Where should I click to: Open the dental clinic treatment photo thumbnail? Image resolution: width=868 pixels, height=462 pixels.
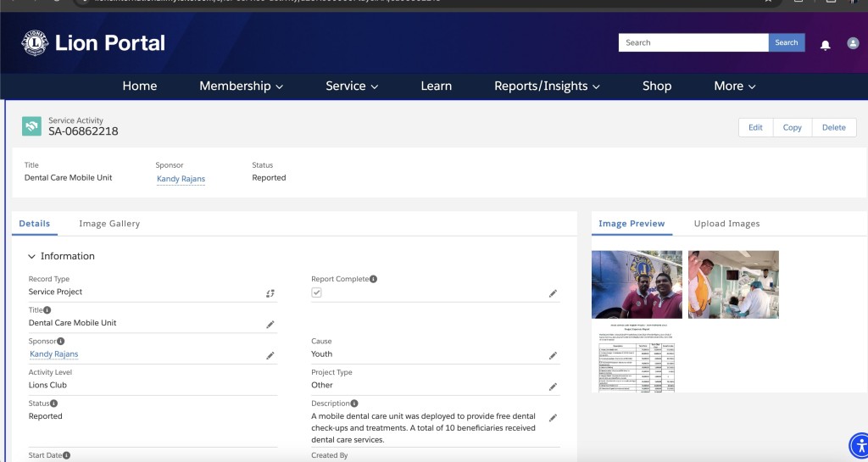[733, 284]
